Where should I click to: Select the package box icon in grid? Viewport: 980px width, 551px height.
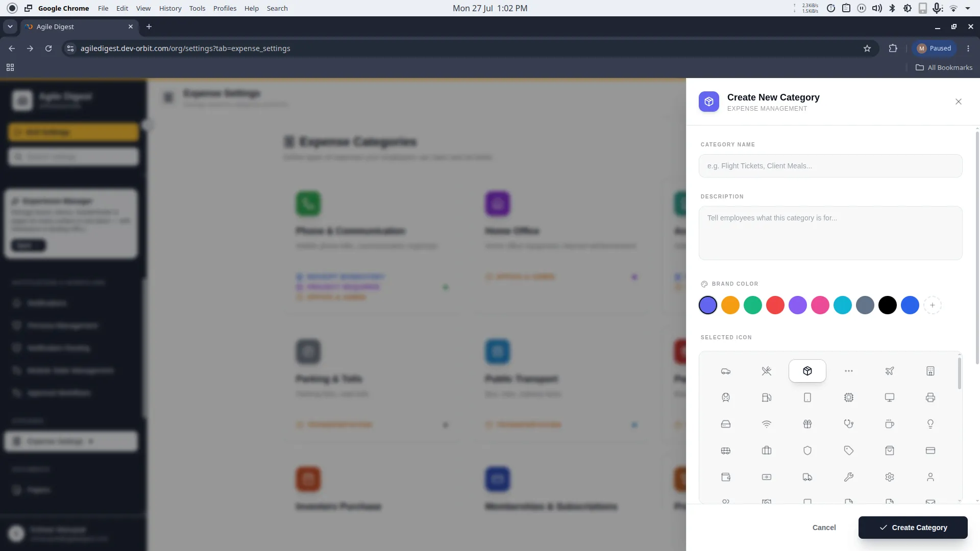coord(807,371)
